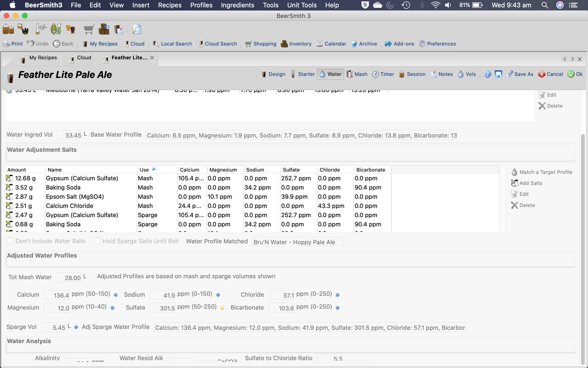Switch to the Vols recipe tab
The width and height of the screenshot is (588, 368).
467,74
